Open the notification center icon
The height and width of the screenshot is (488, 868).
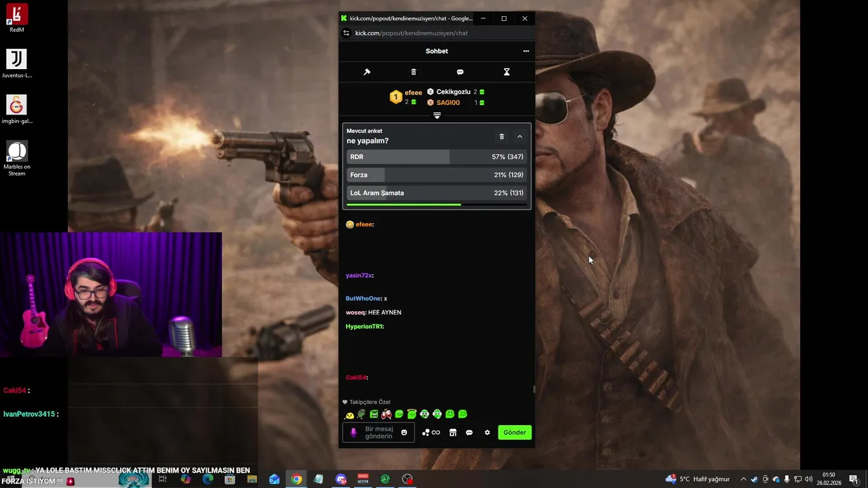click(x=853, y=479)
